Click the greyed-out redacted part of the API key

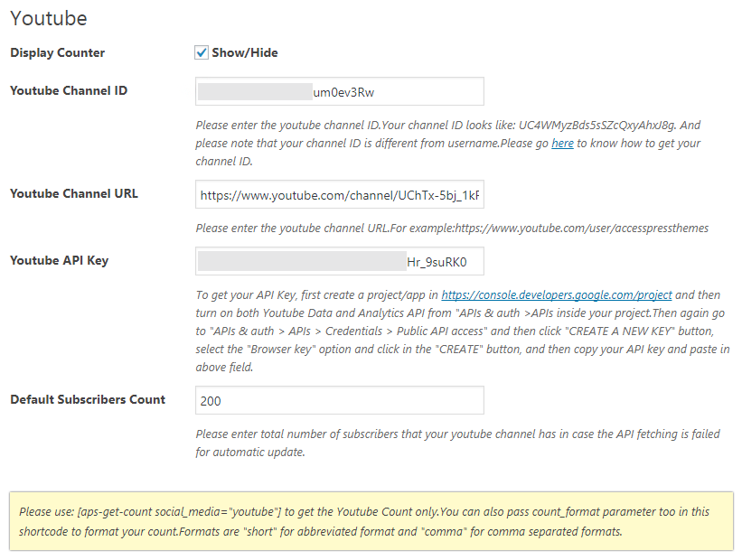[x=302, y=261]
